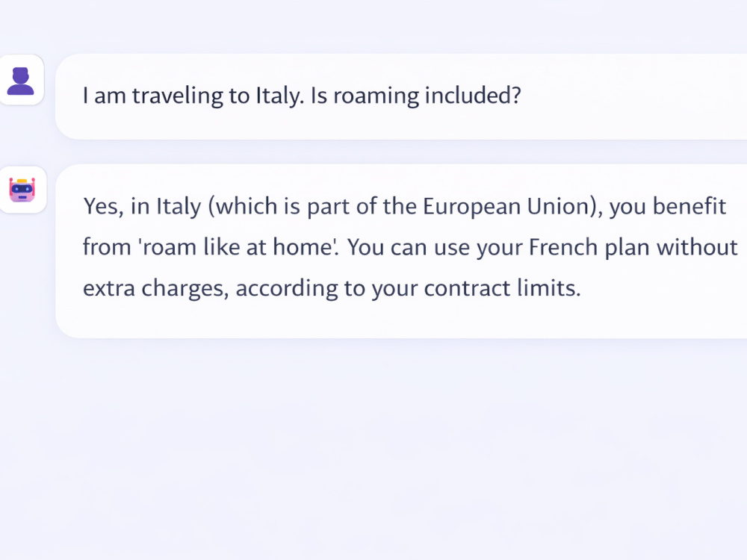Click 'contract limits' at the reply's end

[500, 288]
